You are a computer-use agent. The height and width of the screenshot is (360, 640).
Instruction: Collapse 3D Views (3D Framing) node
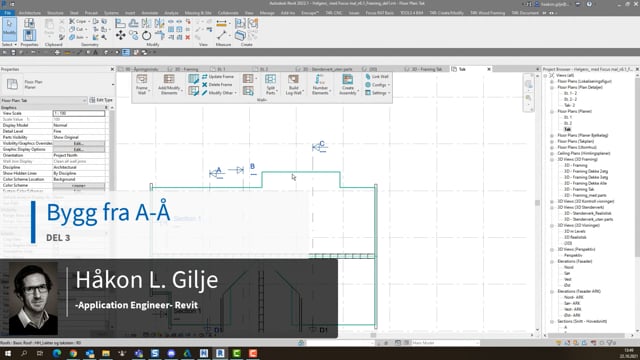[x=552, y=160]
